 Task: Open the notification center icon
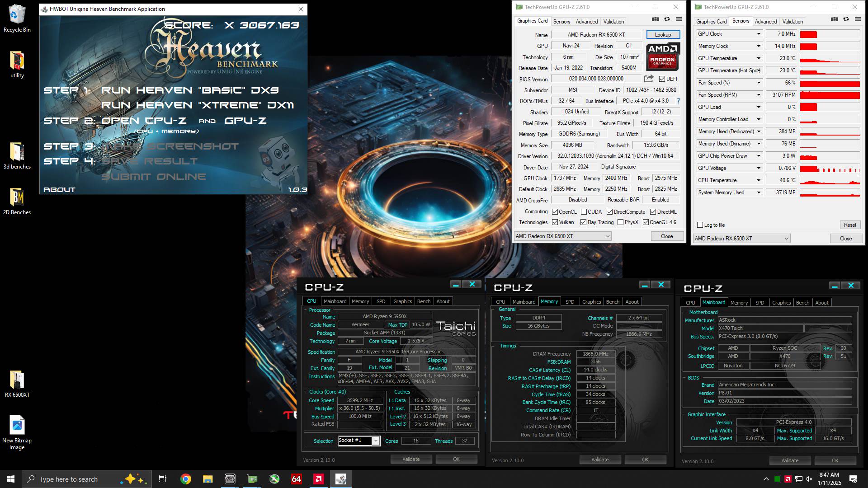point(853,479)
